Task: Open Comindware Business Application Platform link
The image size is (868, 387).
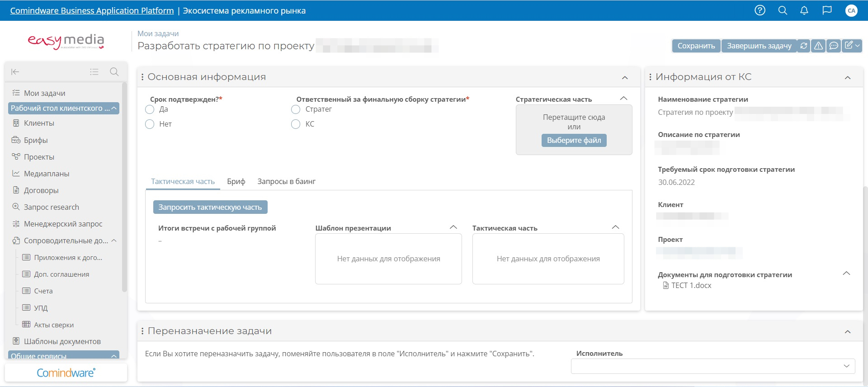Action: (92, 10)
